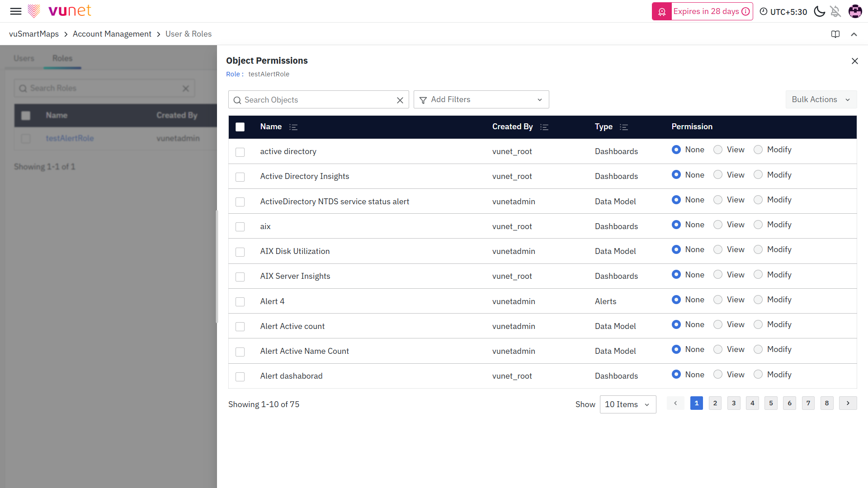This screenshot has width=868, height=488.
Task: Click the Search Objects input field
Action: point(316,100)
